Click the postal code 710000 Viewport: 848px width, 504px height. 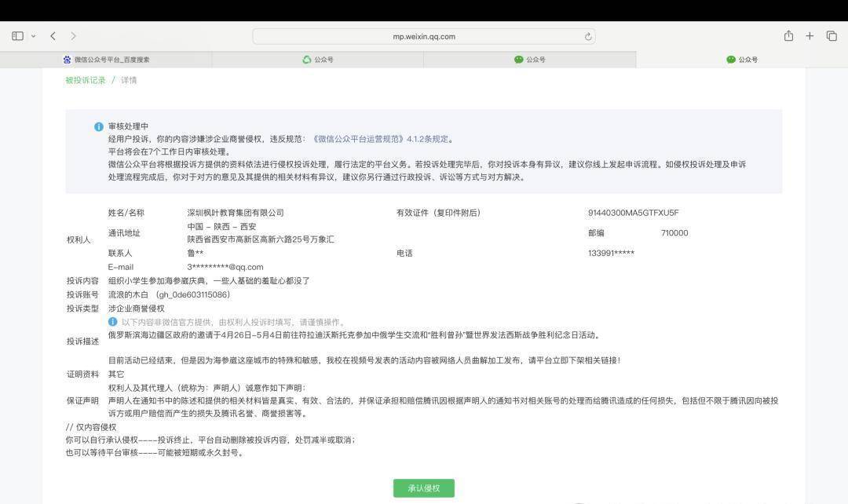coord(674,233)
